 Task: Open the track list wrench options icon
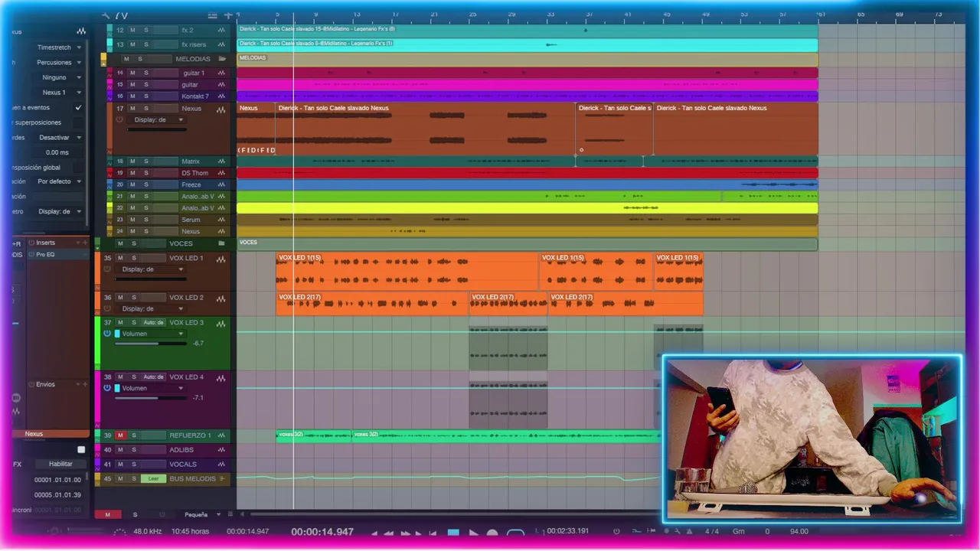pyautogui.click(x=106, y=15)
